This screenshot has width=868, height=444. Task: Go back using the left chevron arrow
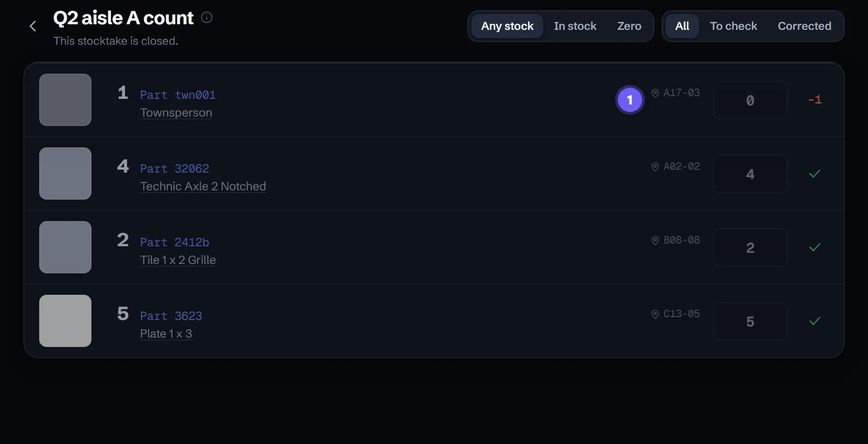(x=33, y=26)
